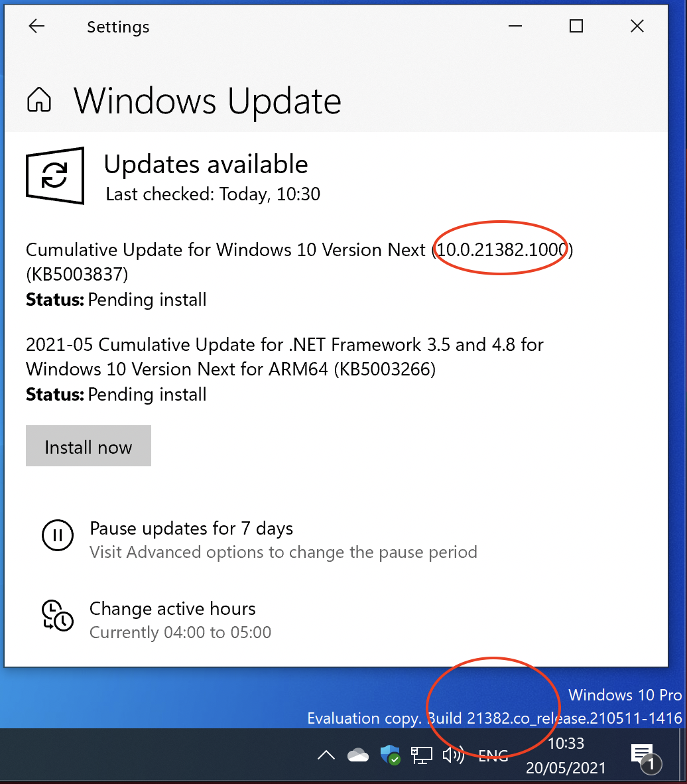
Task: Open Settings home via house icon
Action: tap(39, 99)
